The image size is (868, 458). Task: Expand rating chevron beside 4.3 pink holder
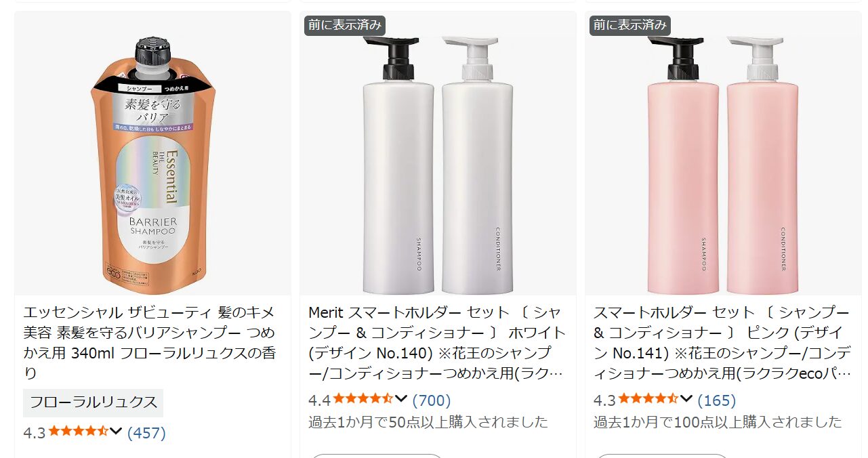pos(686,398)
